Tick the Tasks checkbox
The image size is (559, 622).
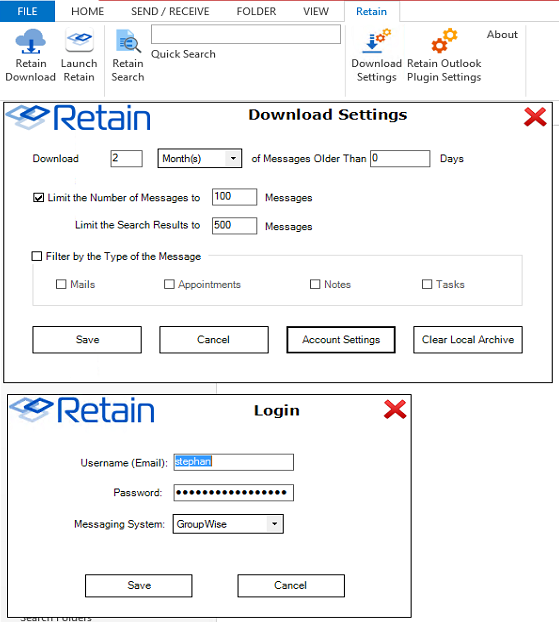(x=427, y=284)
